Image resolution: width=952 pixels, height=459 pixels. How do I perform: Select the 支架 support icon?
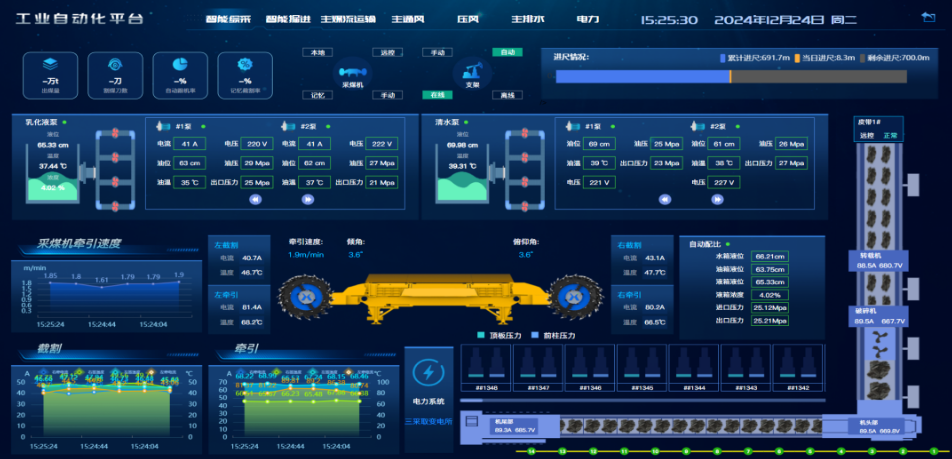tap(472, 71)
